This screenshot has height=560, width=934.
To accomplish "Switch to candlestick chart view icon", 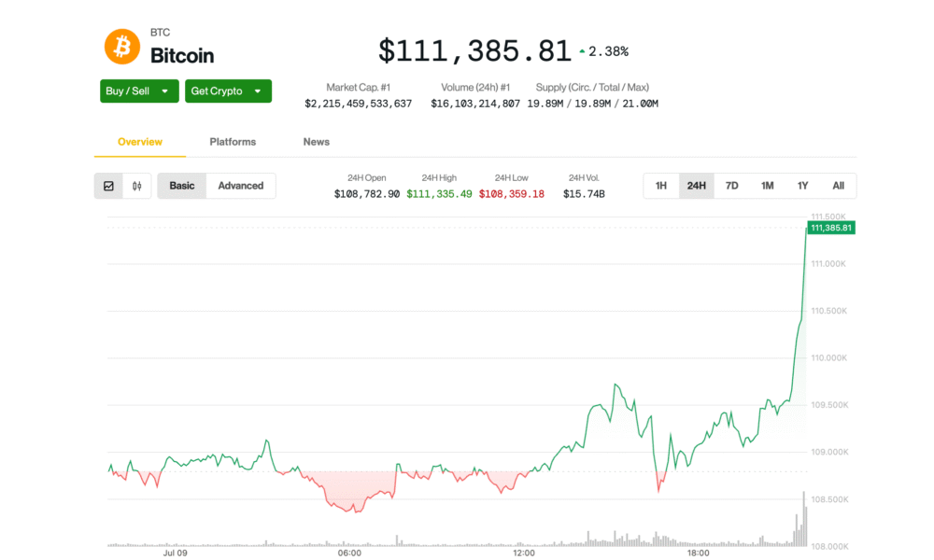I will coord(136,186).
